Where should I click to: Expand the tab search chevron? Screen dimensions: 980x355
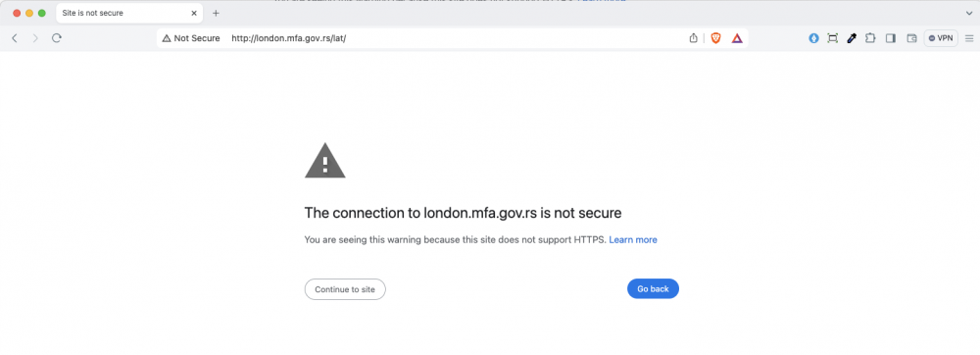click(x=969, y=13)
